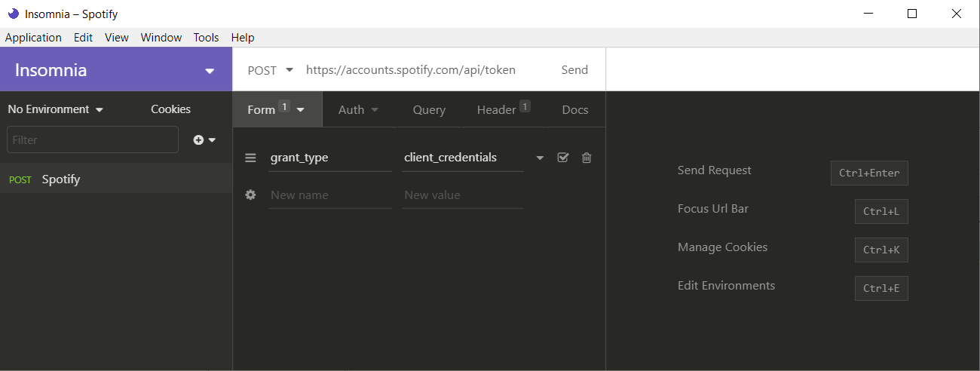Open client_credentials value type dropdown
980x371 pixels.
tap(540, 158)
